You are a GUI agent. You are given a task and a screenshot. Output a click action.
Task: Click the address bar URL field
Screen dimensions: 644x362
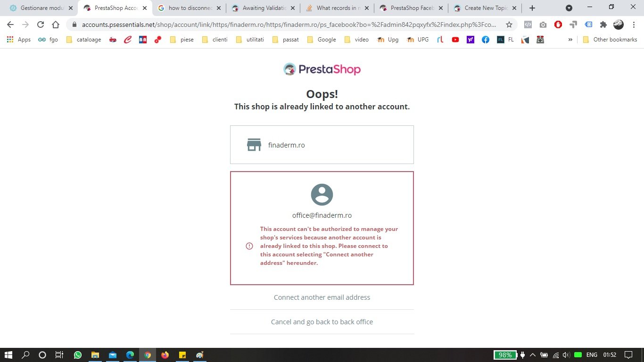(289, 25)
